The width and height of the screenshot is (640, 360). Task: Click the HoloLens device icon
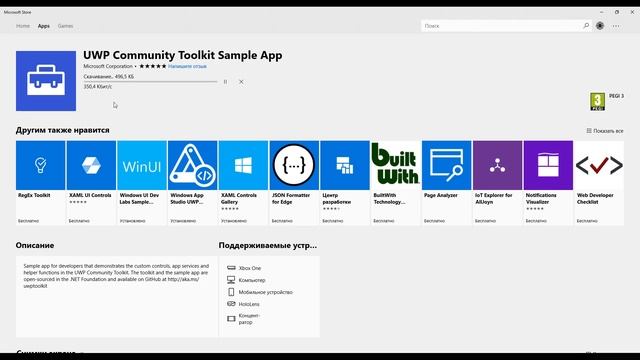[231, 304]
